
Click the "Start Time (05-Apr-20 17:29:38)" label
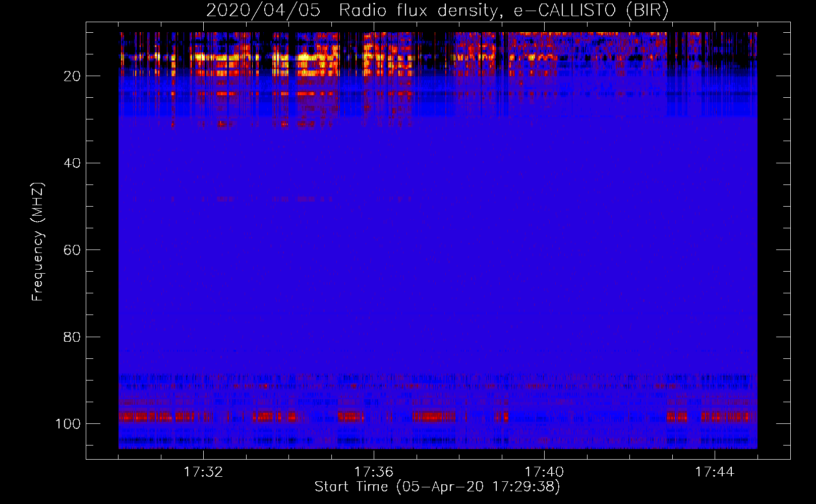click(x=437, y=487)
